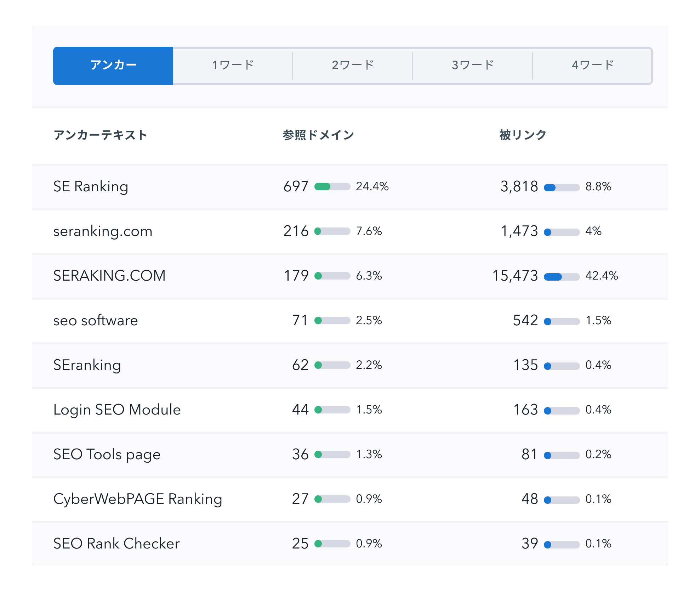Viewport: 700px width, 591px height.
Task: Click backlinks value 39
Action: [x=530, y=544]
